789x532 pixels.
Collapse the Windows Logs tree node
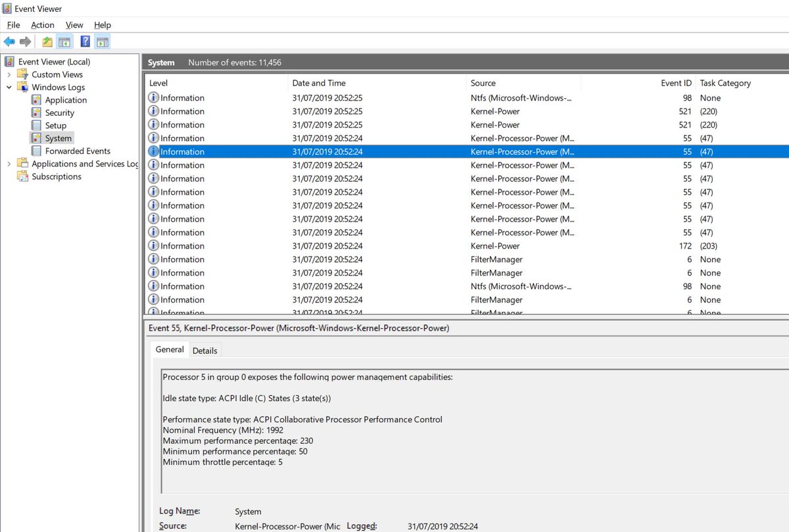tap(9, 87)
